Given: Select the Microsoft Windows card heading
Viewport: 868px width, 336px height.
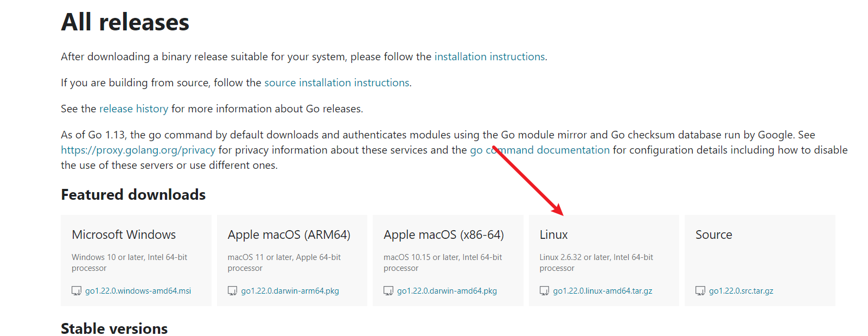Looking at the screenshot, I should click(124, 234).
